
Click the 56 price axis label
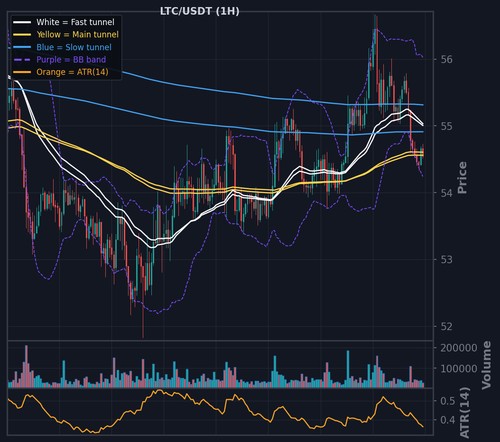click(x=447, y=59)
